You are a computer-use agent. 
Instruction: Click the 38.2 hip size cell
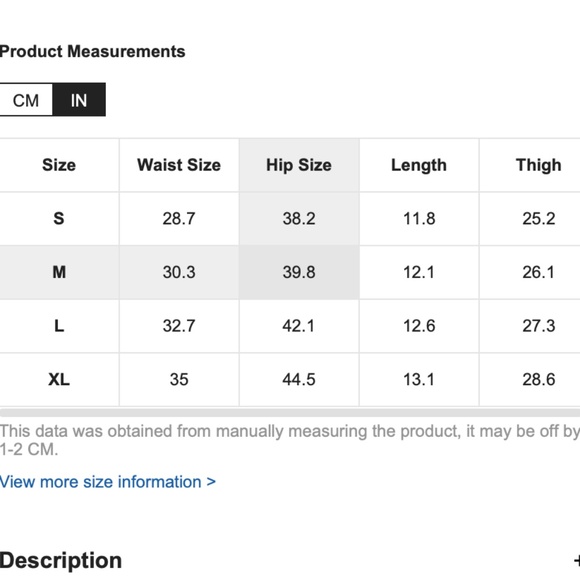(x=299, y=218)
